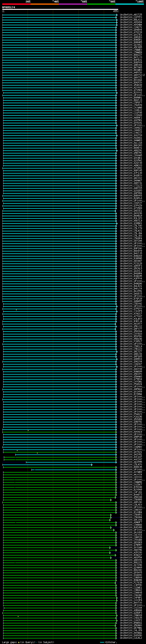Screen dimensions: 146x644
Task: Select hit label UniRef100_B6TLY3
Action: coord(131,58)
